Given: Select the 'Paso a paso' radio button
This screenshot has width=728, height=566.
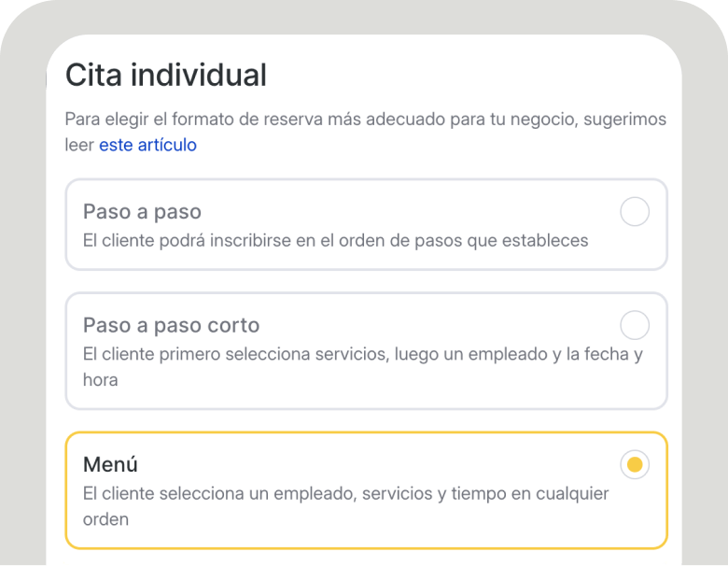Looking at the screenshot, I should 635,213.
